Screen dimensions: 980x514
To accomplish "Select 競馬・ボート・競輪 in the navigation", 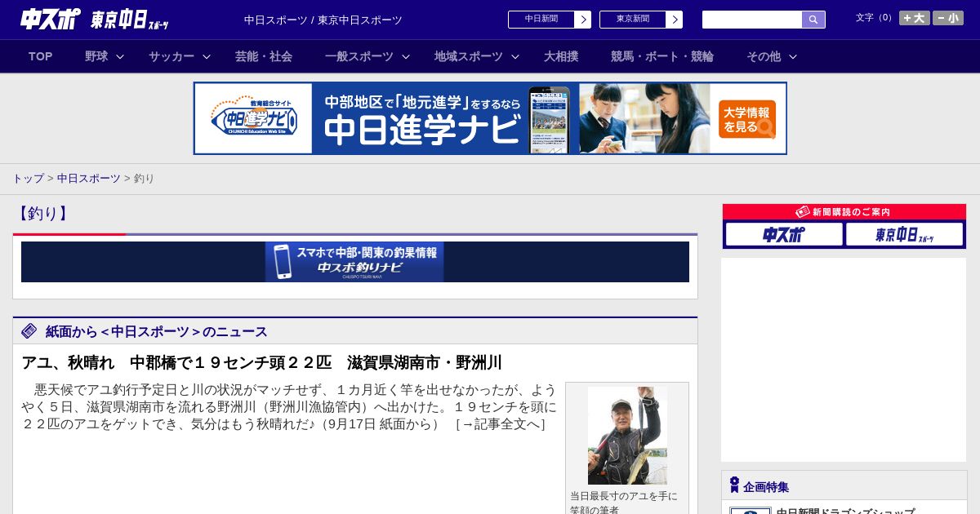I will pyautogui.click(x=662, y=56).
